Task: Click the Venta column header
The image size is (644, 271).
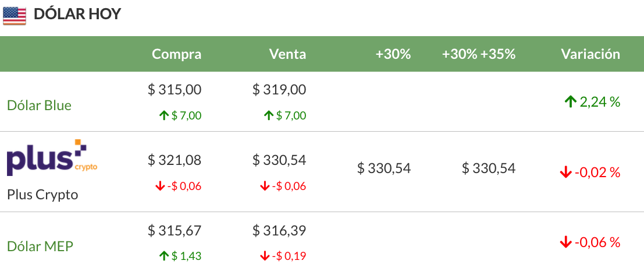Action: (x=287, y=54)
